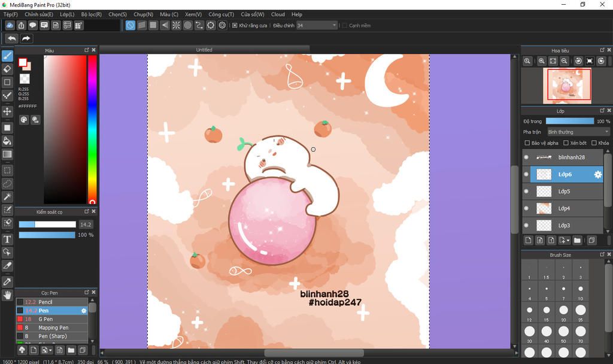
Task: Activate the rectangular Select tool
Action: click(x=7, y=171)
